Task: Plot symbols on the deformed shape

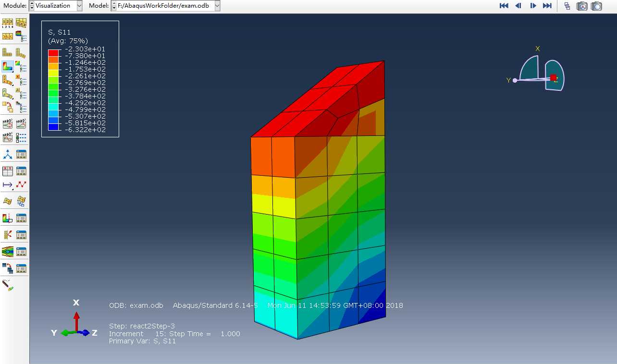Action: [8, 79]
